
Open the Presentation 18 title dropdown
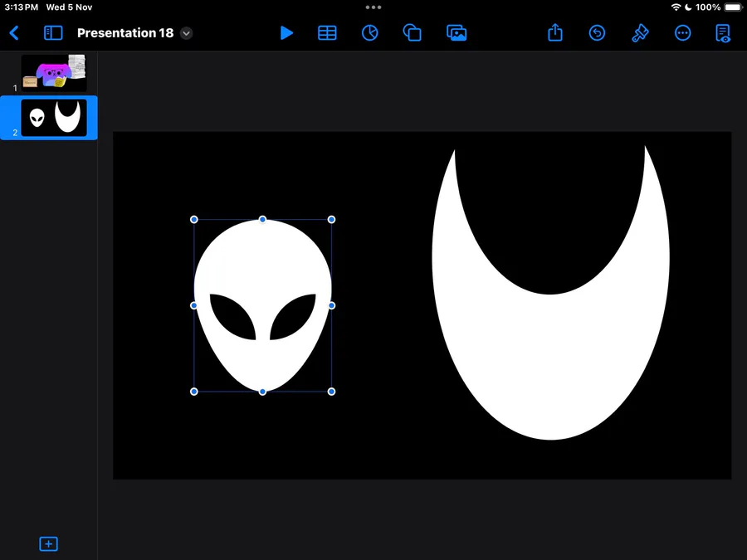click(x=186, y=33)
